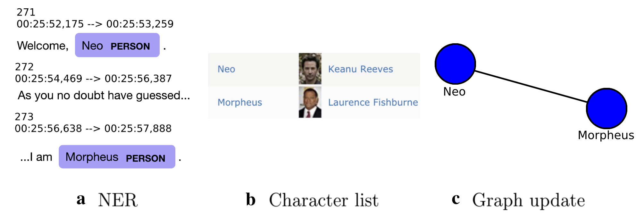Click timestamp 00:25:54,469 line
The height and width of the screenshot is (218, 644).
tap(94, 79)
